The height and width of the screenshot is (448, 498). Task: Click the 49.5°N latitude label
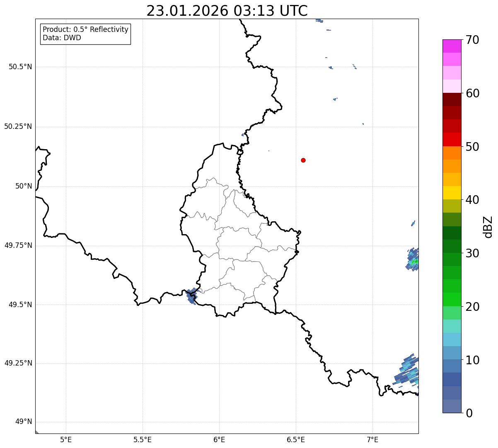pyautogui.click(x=20, y=305)
